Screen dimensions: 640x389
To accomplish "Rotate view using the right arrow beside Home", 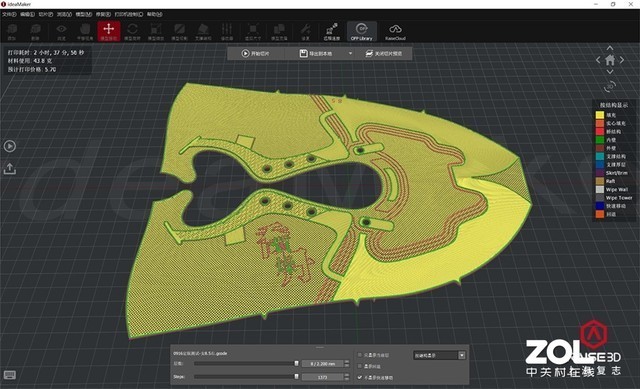I will click(x=622, y=60).
